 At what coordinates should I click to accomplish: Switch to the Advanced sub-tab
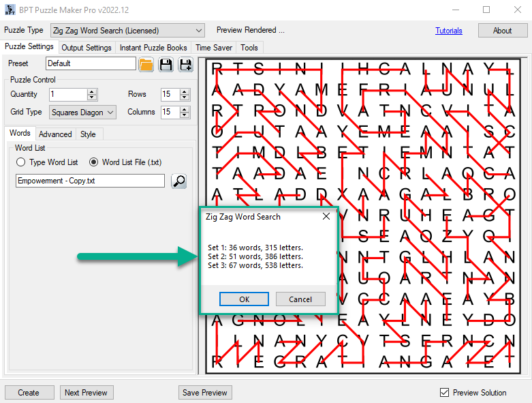click(x=55, y=134)
